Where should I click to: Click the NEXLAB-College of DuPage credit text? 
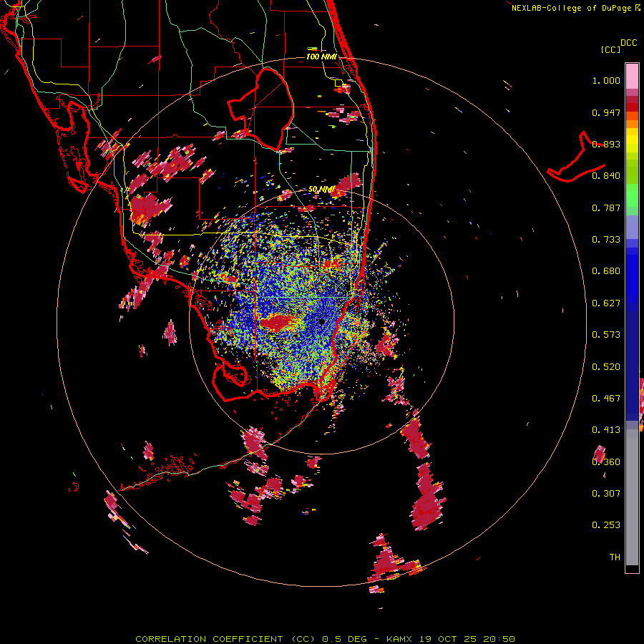click(572, 8)
